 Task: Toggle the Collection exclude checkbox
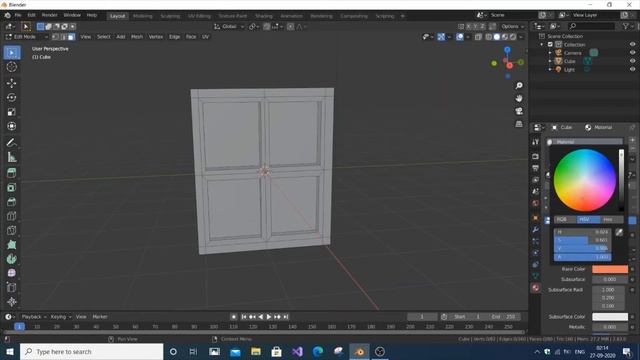[550, 44]
